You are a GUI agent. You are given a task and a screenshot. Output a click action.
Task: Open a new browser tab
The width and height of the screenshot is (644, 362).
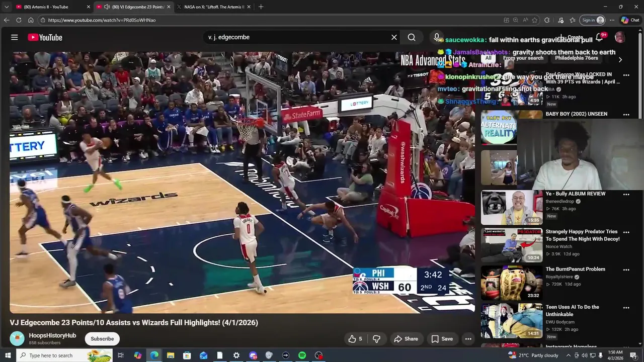click(261, 7)
